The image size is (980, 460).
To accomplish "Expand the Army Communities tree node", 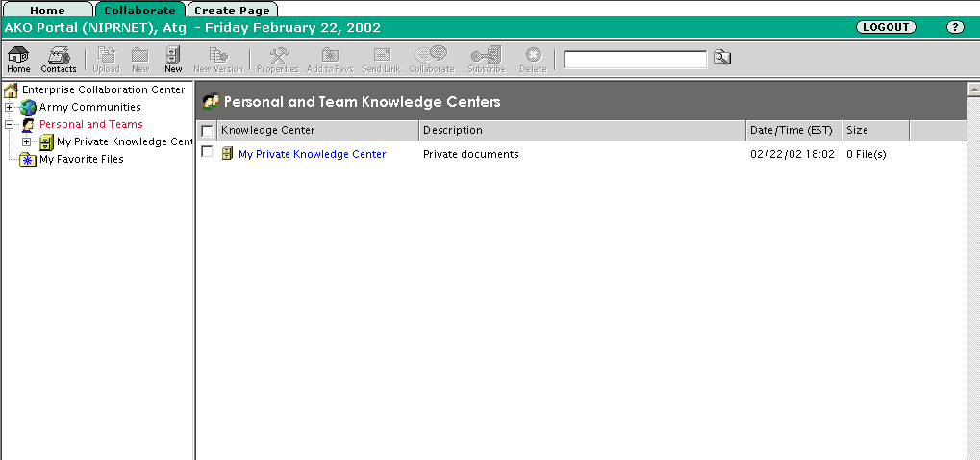I will pyautogui.click(x=10, y=107).
